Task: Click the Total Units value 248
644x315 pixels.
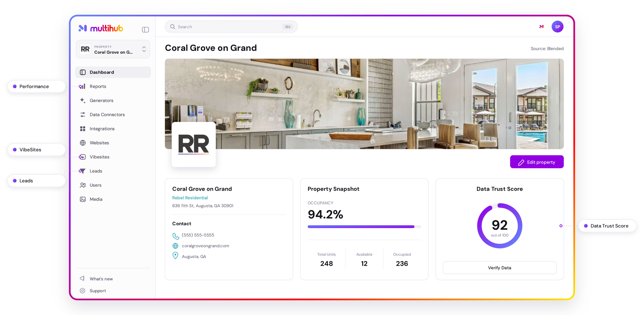Action: coord(326,264)
